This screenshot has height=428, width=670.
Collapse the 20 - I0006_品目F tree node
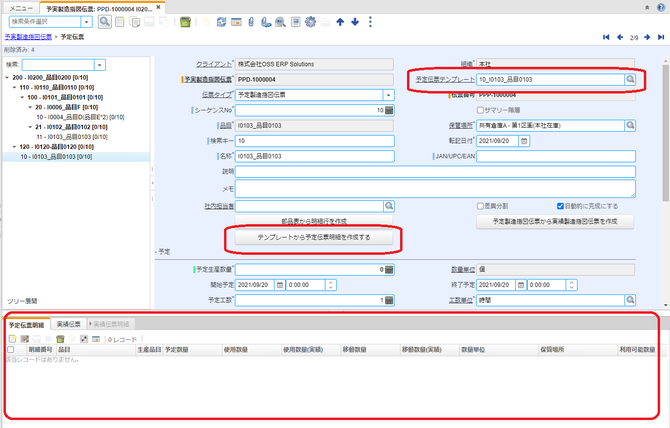[30, 107]
